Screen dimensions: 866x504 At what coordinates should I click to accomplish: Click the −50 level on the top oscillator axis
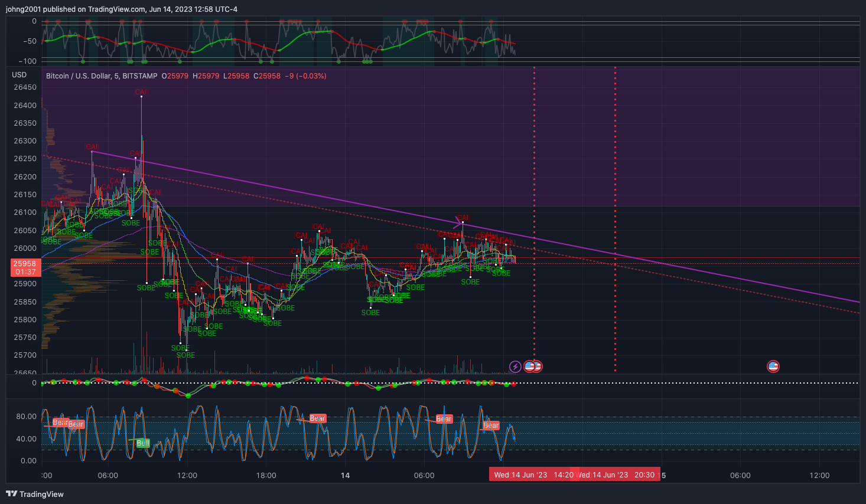tap(30, 41)
